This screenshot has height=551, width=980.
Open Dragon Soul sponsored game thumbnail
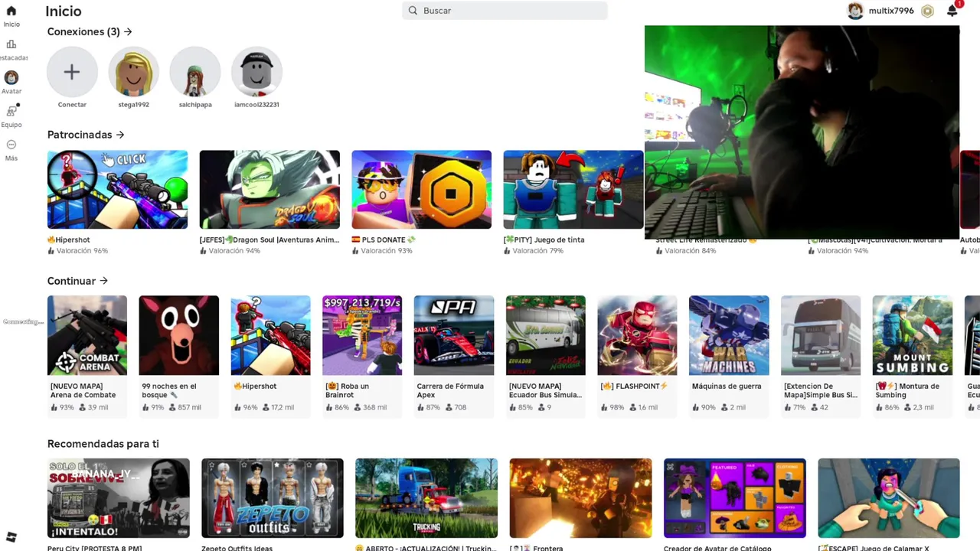tap(269, 190)
